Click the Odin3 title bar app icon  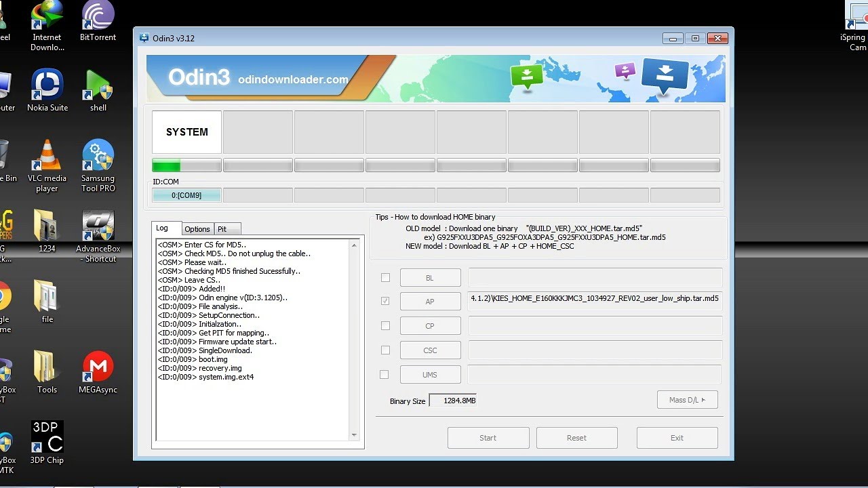point(144,38)
